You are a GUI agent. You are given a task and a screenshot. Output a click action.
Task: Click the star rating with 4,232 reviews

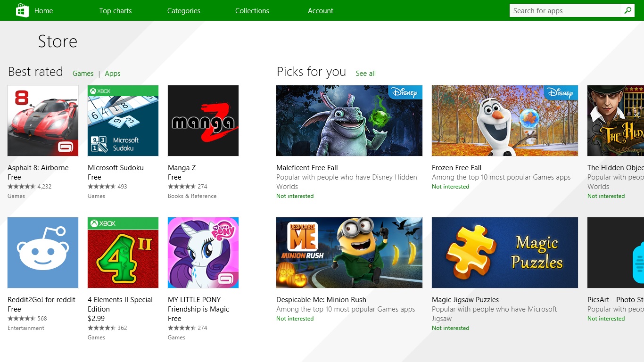pyautogui.click(x=21, y=187)
